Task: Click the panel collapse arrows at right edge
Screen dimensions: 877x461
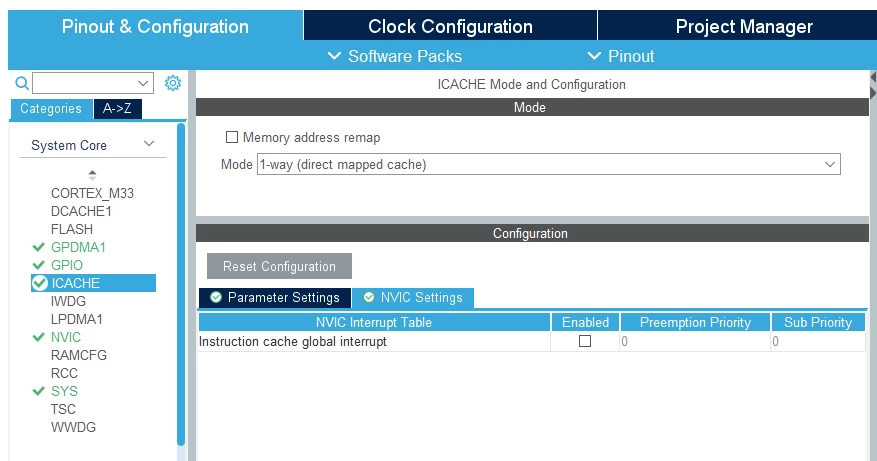Action: point(873,85)
